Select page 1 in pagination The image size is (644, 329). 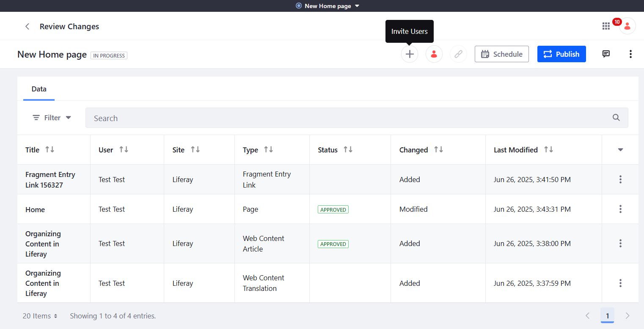pyautogui.click(x=608, y=315)
